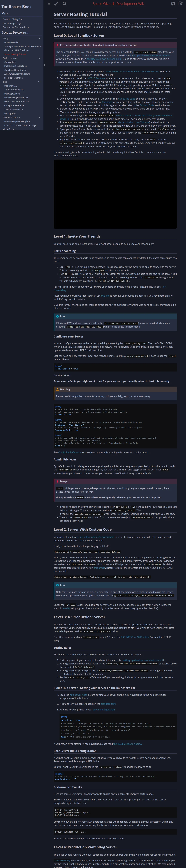Viewport: 186px width, 868px height.
Task: Open the theme picker paintbrush icon
Action: coord(56,4)
